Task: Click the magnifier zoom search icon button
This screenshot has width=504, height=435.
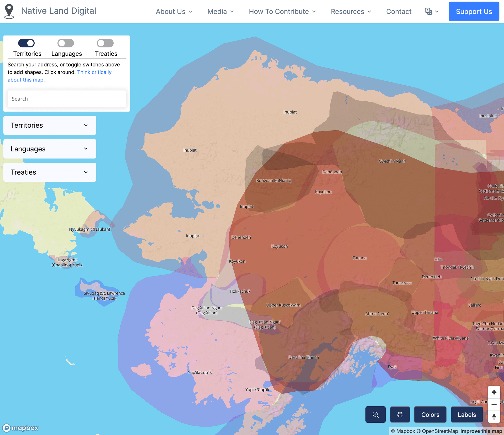Action: (375, 415)
